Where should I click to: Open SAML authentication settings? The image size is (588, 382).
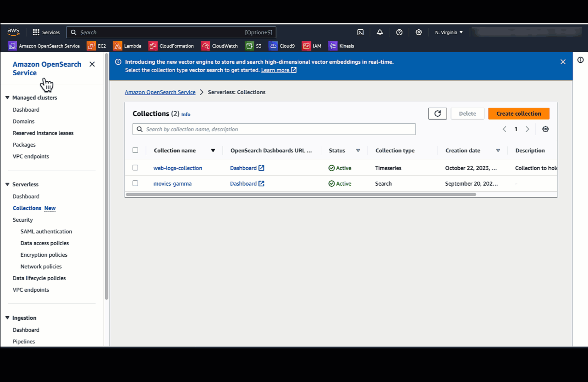pos(46,231)
